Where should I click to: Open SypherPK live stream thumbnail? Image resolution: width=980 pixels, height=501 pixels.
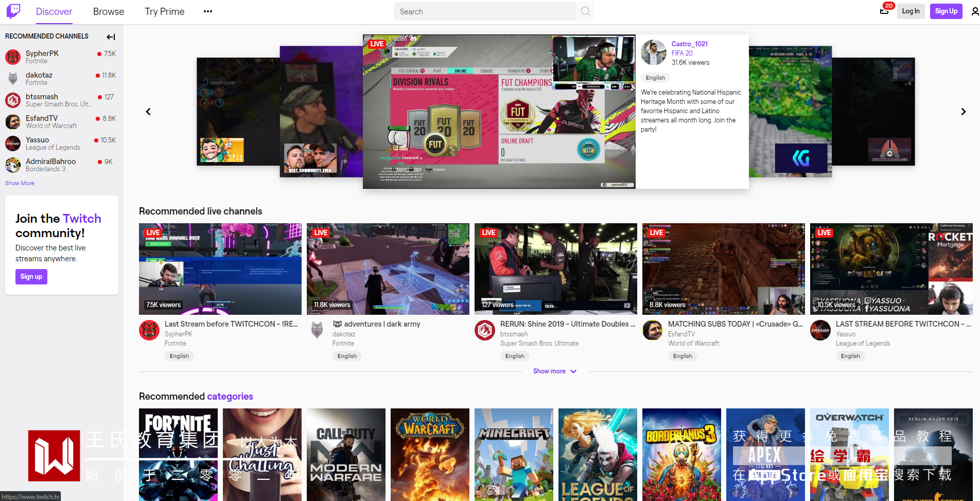[220, 269]
